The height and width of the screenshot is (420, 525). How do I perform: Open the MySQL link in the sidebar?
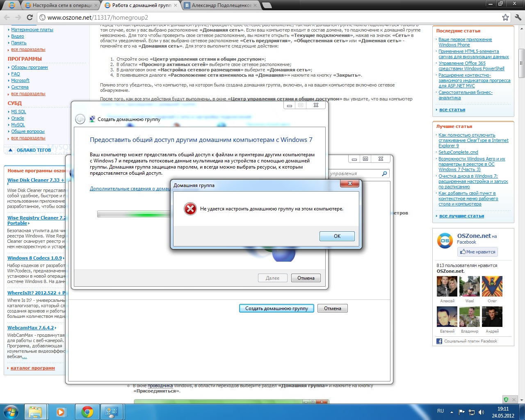tap(18, 125)
